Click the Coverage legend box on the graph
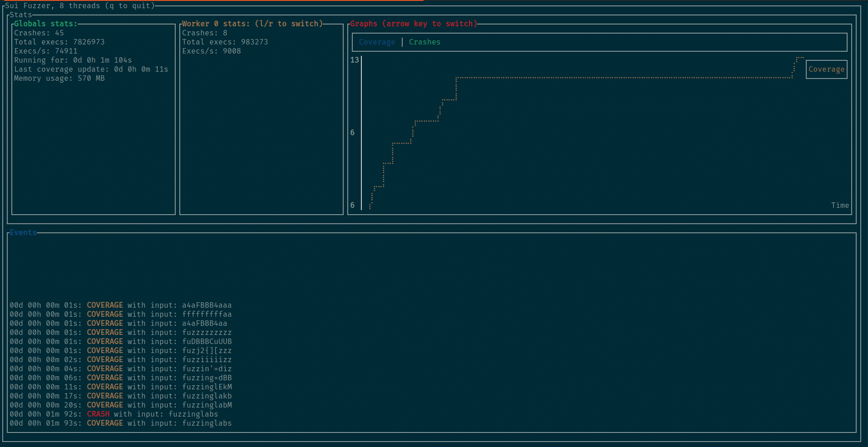Viewport: 868px width, 447px height. [826, 69]
